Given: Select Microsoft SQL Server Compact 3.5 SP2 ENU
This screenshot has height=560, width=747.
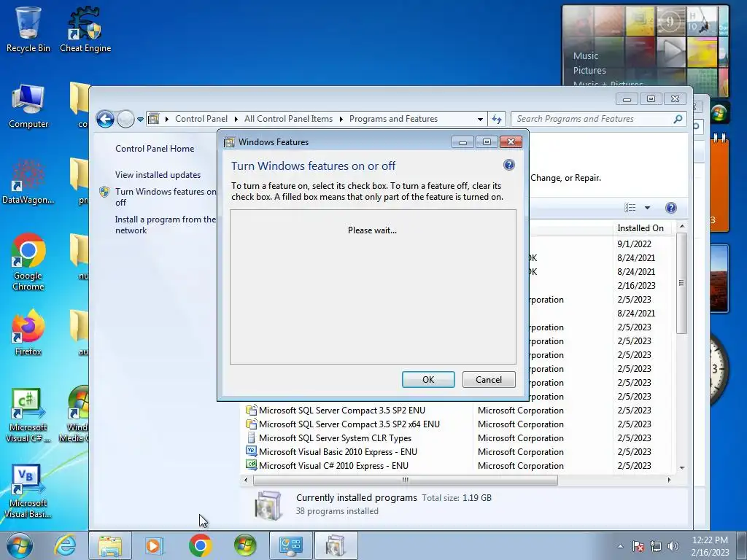Looking at the screenshot, I should [341, 411].
